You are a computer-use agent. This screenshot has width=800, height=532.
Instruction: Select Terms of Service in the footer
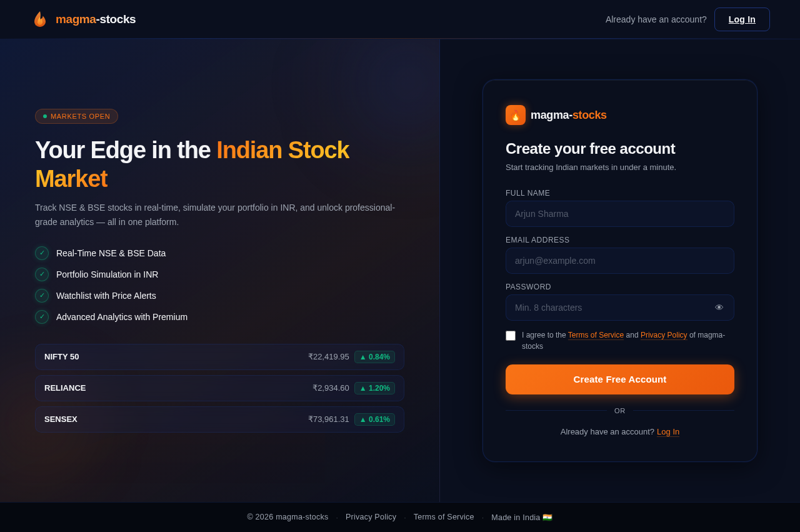pyautogui.click(x=444, y=516)
